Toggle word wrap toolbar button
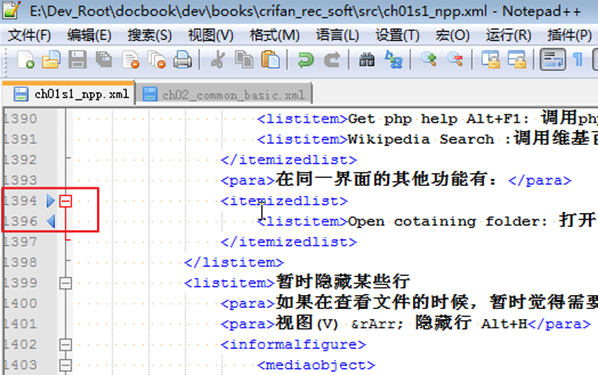Viewport: 598px width, 375px height. click(552, 60)
